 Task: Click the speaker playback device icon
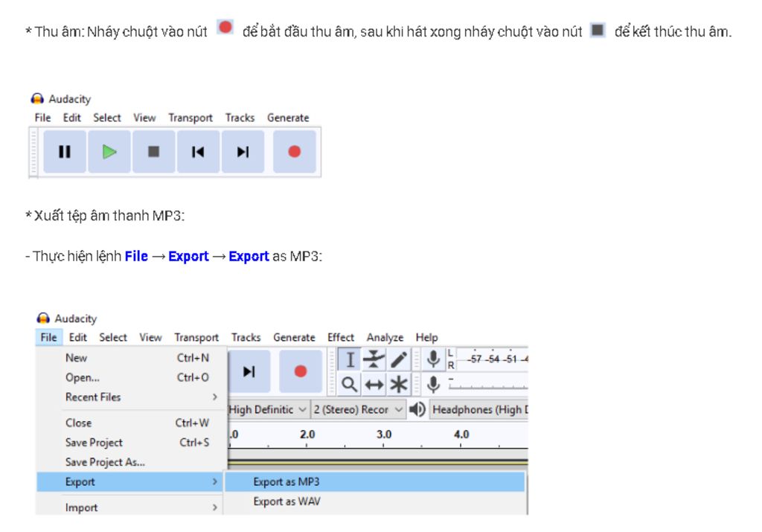417,409
